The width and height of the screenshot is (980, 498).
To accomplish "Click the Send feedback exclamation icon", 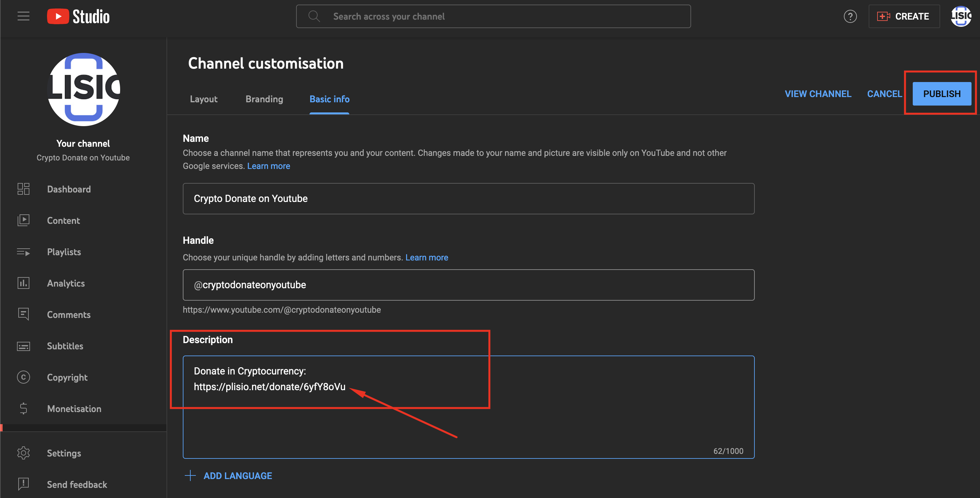I will [x=23, y=484].
